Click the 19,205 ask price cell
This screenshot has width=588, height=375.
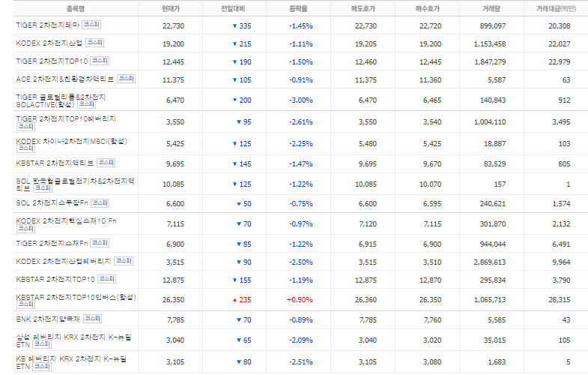coord(366,44)
